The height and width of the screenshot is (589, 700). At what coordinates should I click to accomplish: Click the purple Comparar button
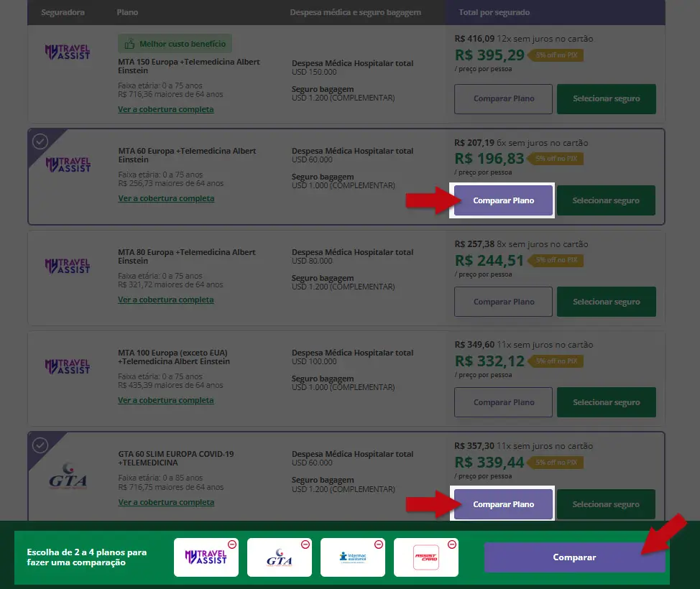click(x=574, y=557)
